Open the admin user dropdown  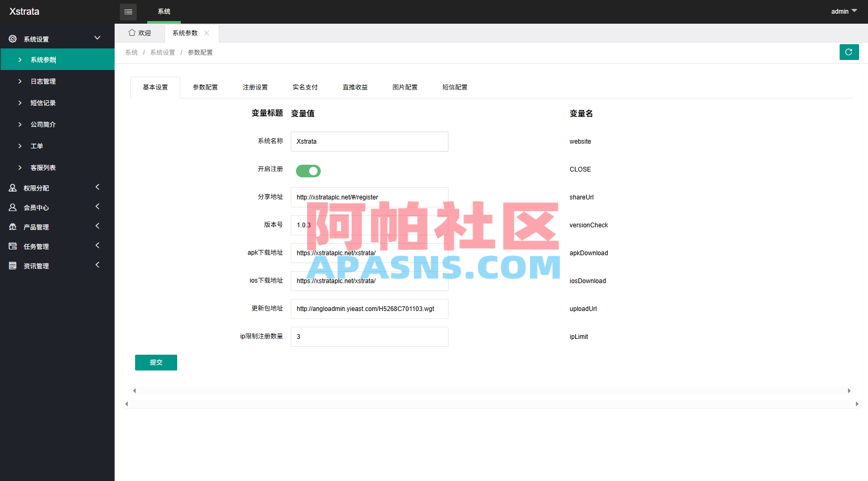pos(844,12)
